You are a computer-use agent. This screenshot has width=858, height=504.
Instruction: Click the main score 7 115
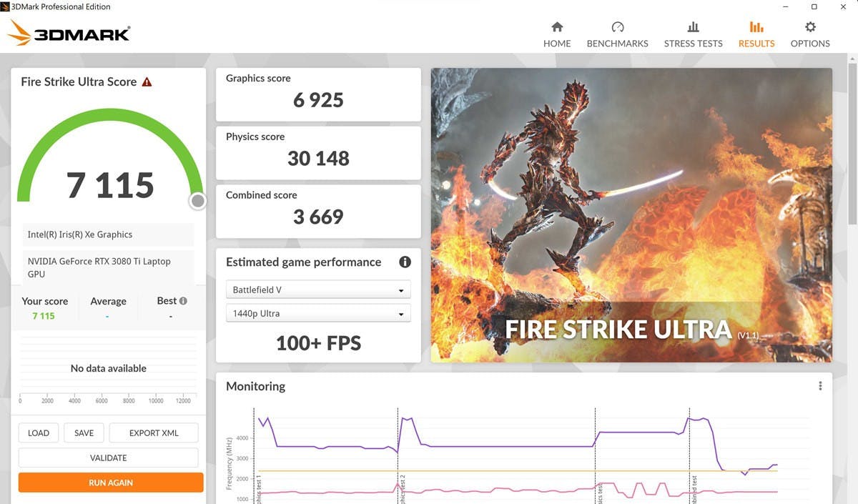(110, 185)
